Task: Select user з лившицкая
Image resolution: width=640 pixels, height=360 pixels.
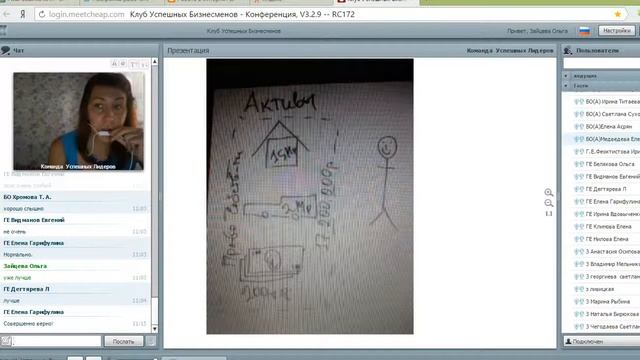Action: (600, 289)
